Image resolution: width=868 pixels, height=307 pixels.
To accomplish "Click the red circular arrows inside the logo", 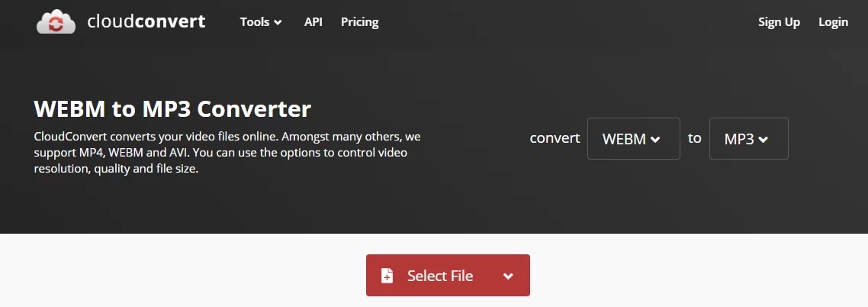I will click(56, 24).
